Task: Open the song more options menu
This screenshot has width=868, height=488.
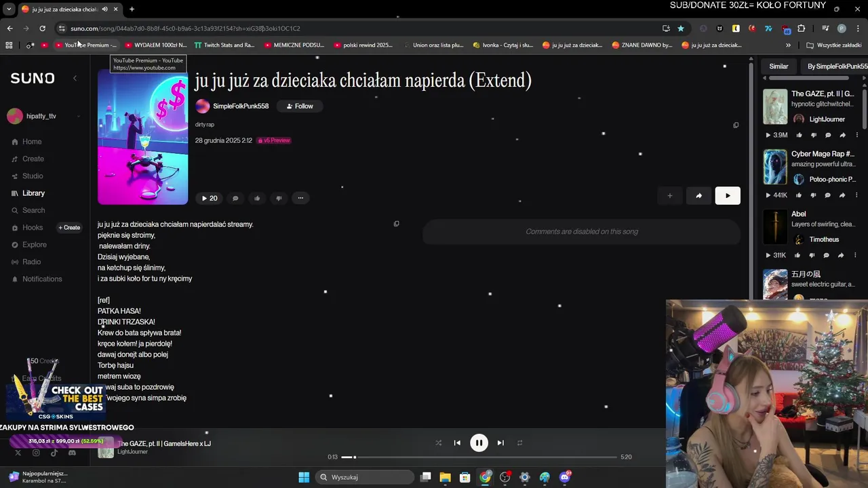Action: click(x=300, y=198)
